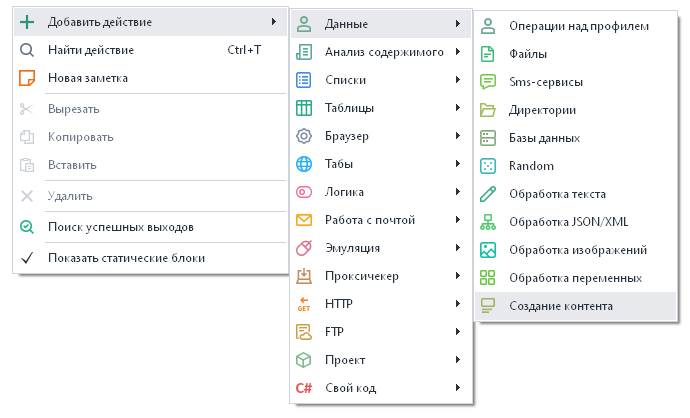Expand the Проксичекер submenu arrow
Image resolution: width=690 pixels, height=418 pixels.
[x=457, y=276]
